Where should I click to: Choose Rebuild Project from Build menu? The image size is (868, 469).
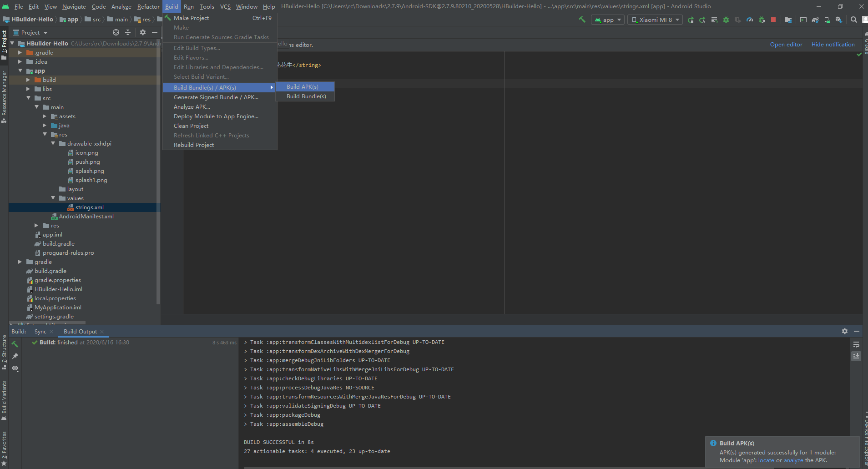tap(194, 145)
